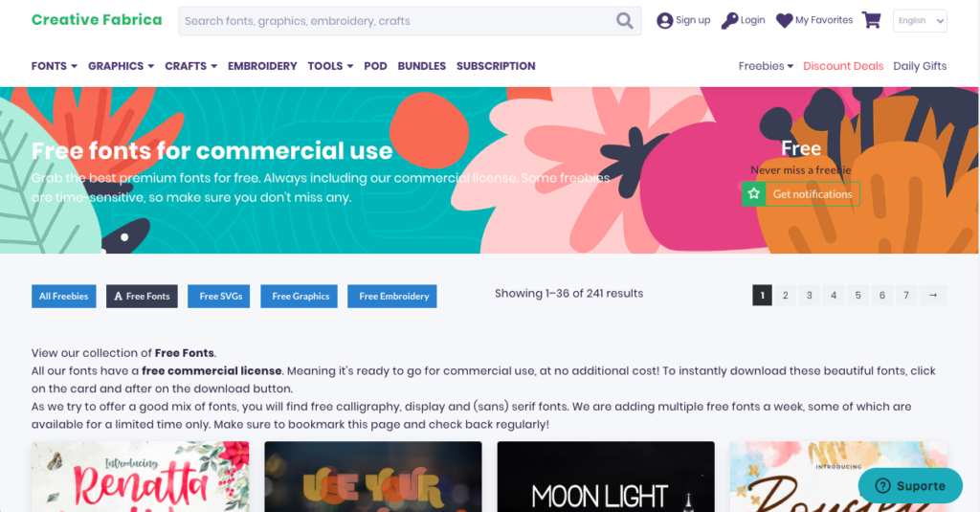Image resolution: width=980 pixels, height=512 pixels.
Task: Click "Showing 1–36 of 241 results" text
Action: (568, 293)
